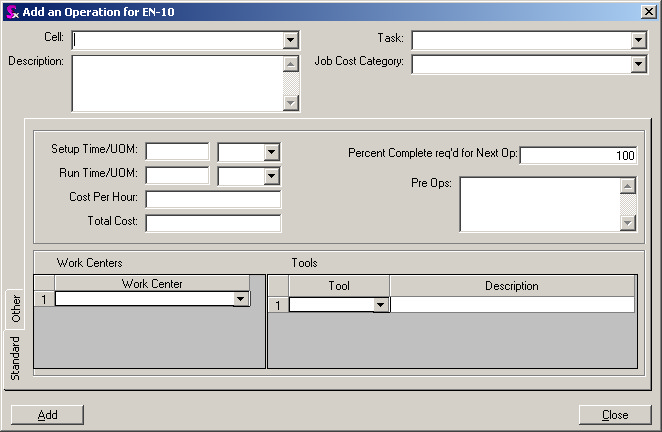This screenshot has height=432, width=662.
Task: Focus the Total Cost field
Action: click(213, 223)
